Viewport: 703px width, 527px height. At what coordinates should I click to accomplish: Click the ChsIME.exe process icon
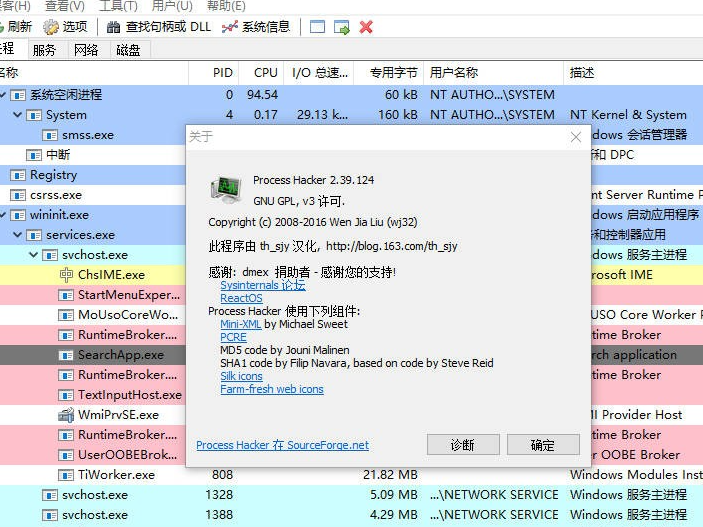coord(67,275)
